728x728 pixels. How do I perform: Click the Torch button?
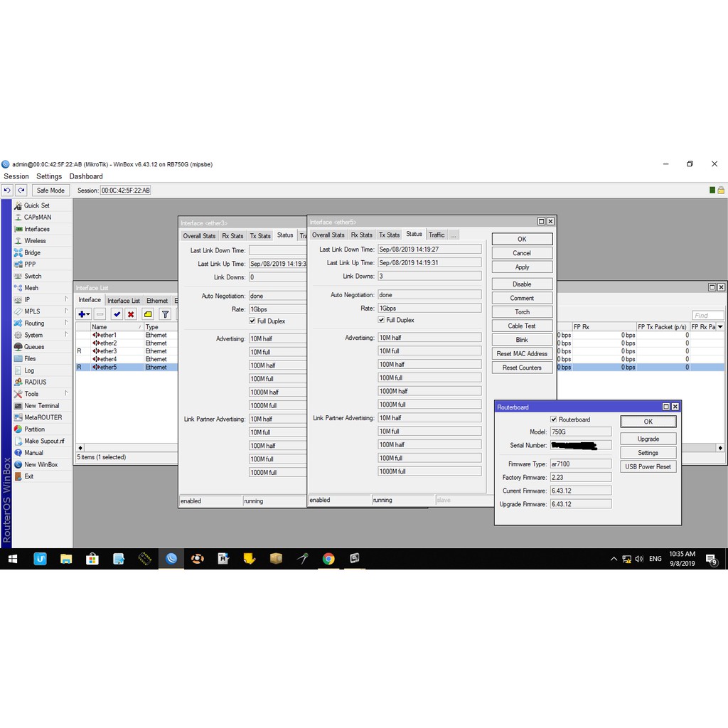pos(522,312)
